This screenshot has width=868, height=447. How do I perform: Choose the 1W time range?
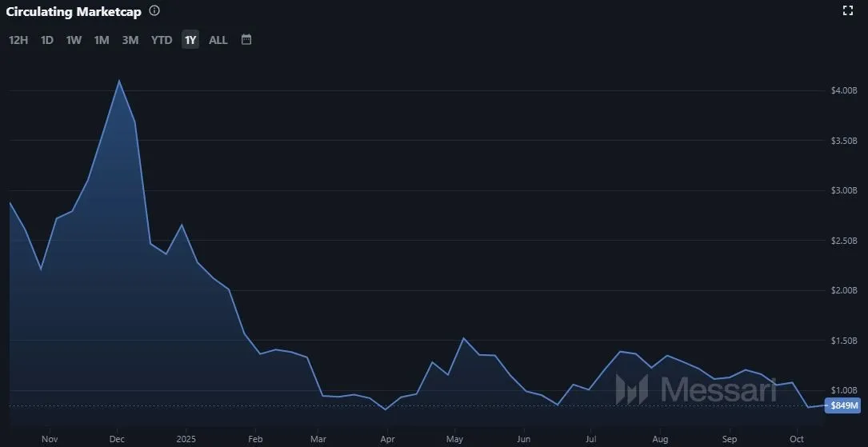point(74,40)
